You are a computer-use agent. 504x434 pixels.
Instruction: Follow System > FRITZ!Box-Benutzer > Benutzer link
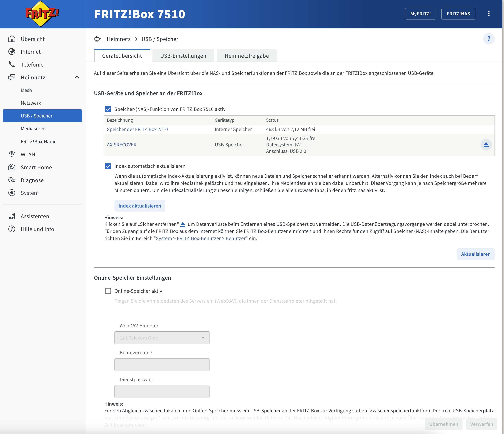(x=201, y=238)
